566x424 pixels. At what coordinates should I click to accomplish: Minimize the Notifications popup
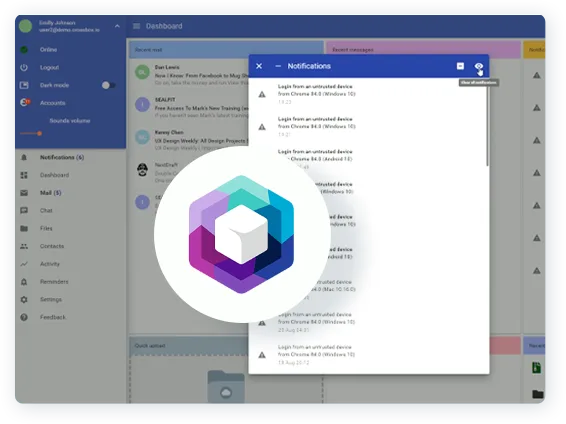coord(278,66)
